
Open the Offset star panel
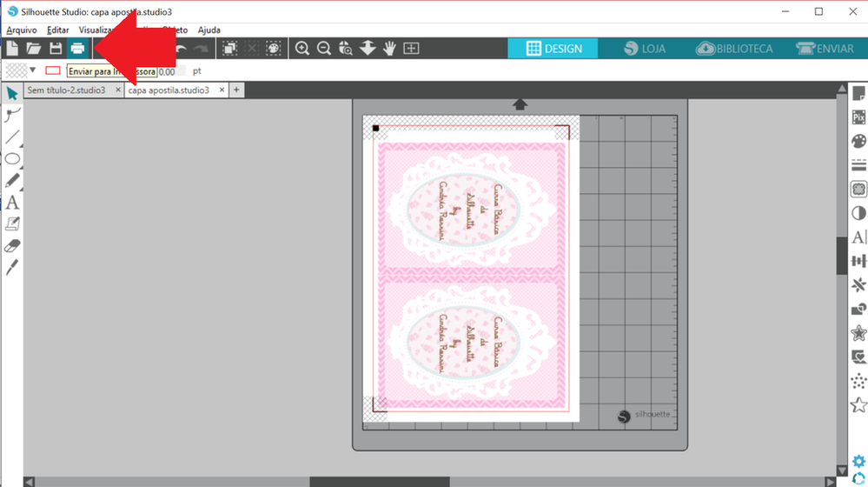pyautogui.click(x=858, y=333)
